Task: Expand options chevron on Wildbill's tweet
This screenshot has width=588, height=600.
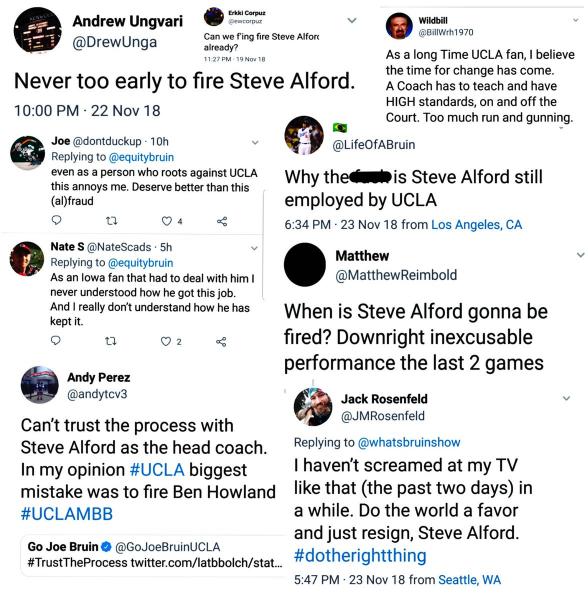Action: point(575,20)
